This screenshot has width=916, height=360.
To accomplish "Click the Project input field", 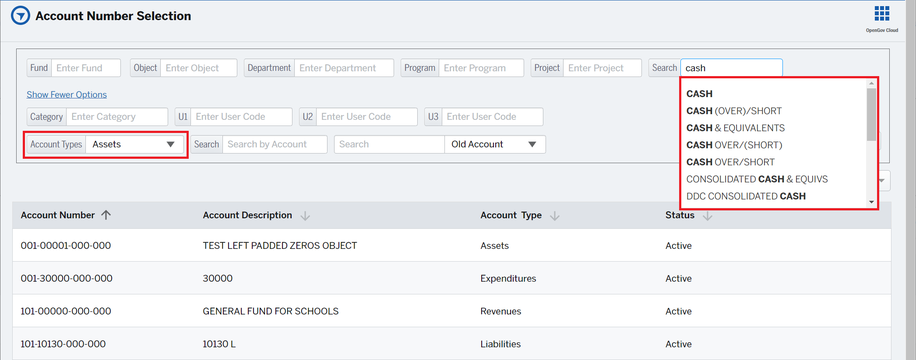I will coord(602,68).
